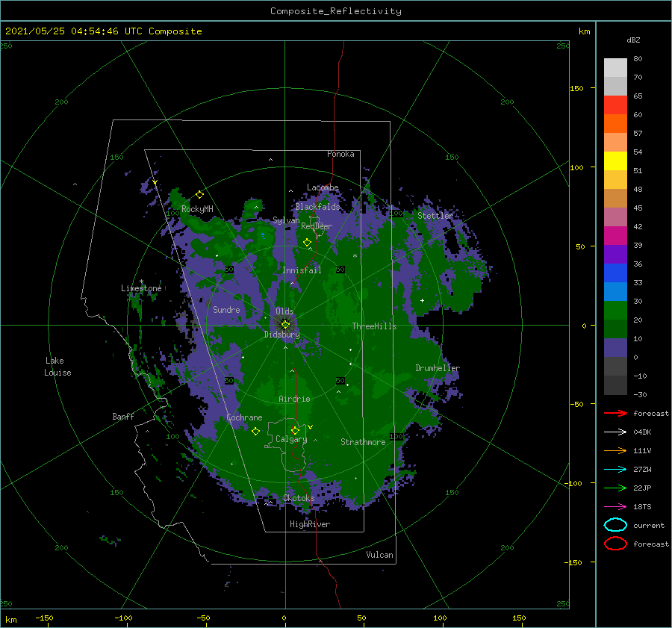Click the Ponoka label
The width and height of the screenshot is (672, 628).
tap(340, 154)
